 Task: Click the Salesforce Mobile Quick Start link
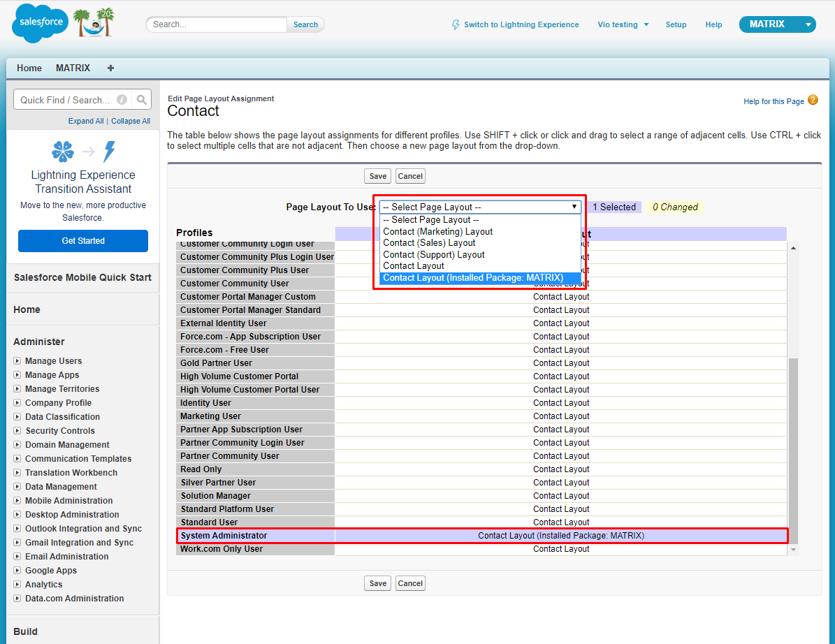pyautogui.click(x=82, y=277)
